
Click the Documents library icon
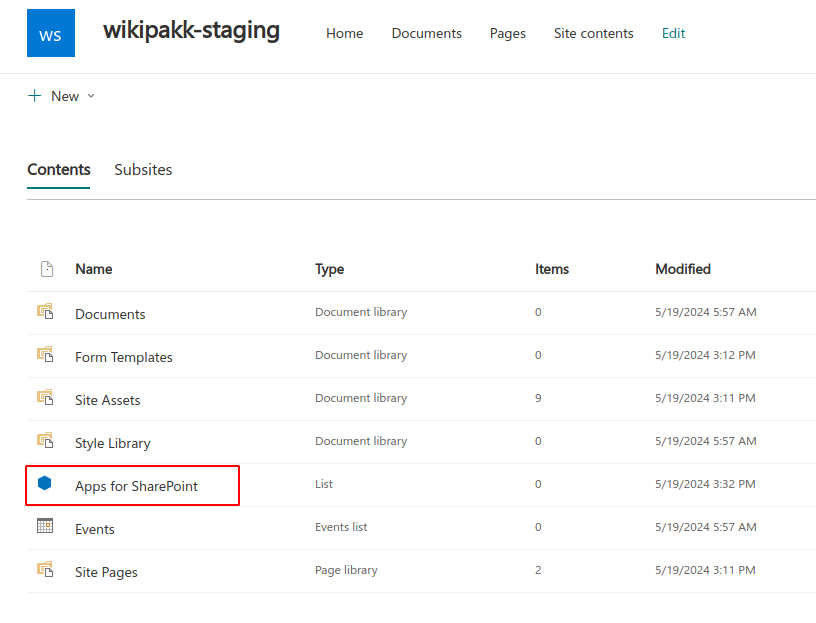pos(45,312)
